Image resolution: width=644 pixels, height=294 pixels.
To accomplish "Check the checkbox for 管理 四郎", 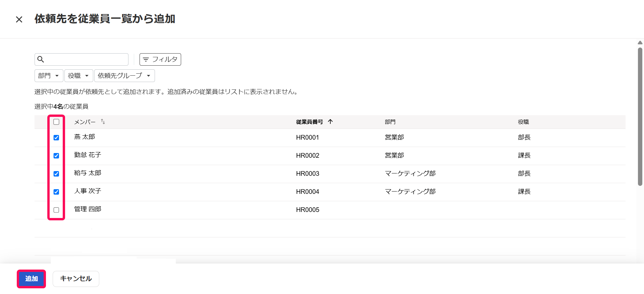I will pyautogui.click(x=56, y=210).
